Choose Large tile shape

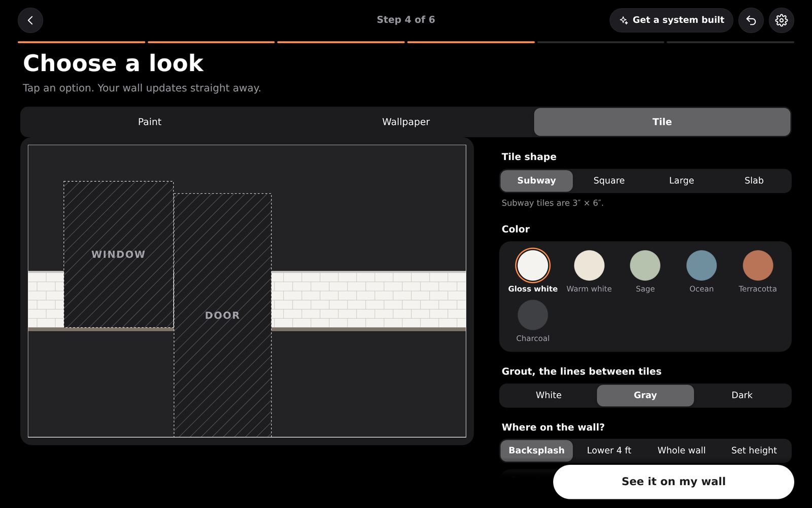pos(682,181)
